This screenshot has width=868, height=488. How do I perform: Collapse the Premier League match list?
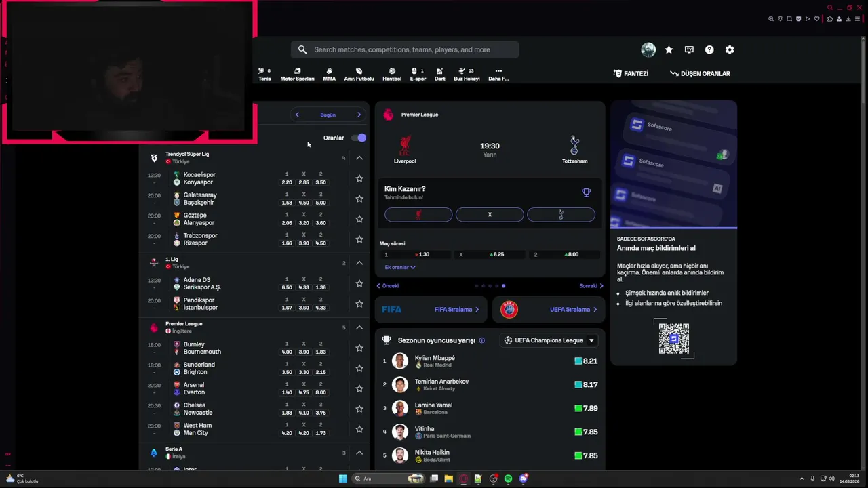pyautogui.click(x=359, y=327)
